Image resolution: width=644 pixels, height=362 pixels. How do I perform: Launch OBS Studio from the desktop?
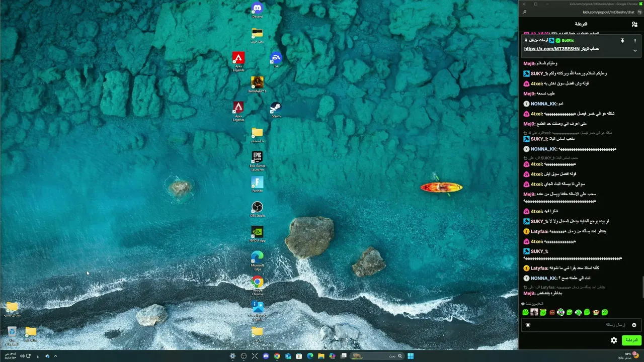pos(257,209)
